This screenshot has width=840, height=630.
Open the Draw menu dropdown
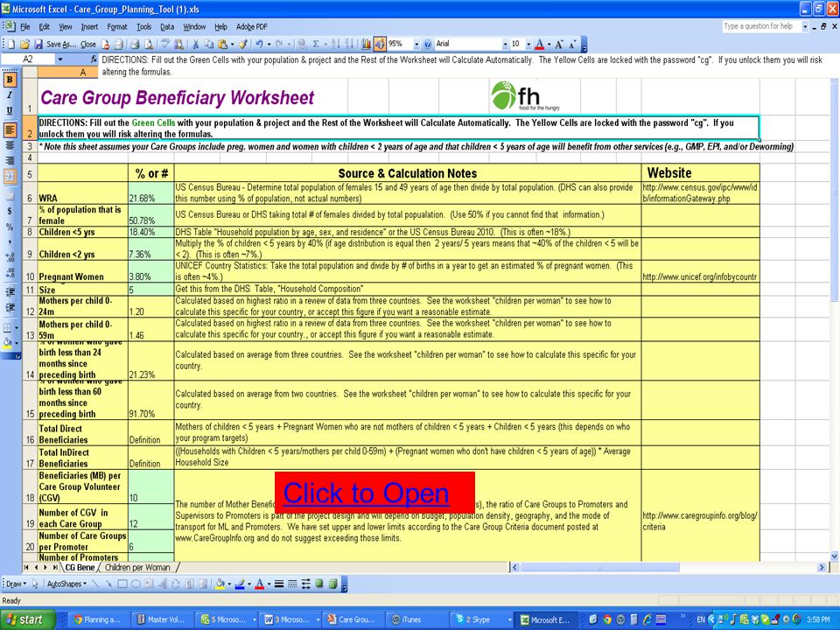16,584
